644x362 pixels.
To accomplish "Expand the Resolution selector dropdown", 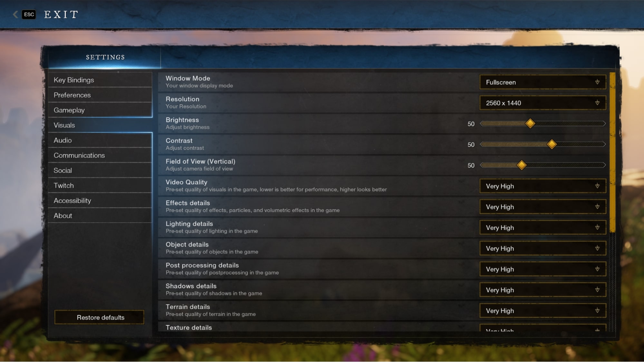I will tap(543, 103).
